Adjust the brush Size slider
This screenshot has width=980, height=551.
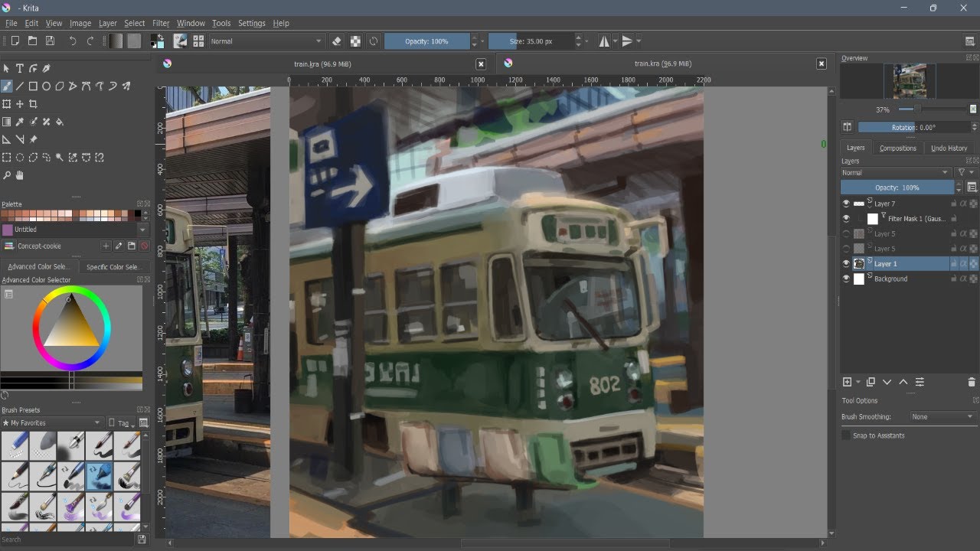pyautogui.click(x=531, y=41)
